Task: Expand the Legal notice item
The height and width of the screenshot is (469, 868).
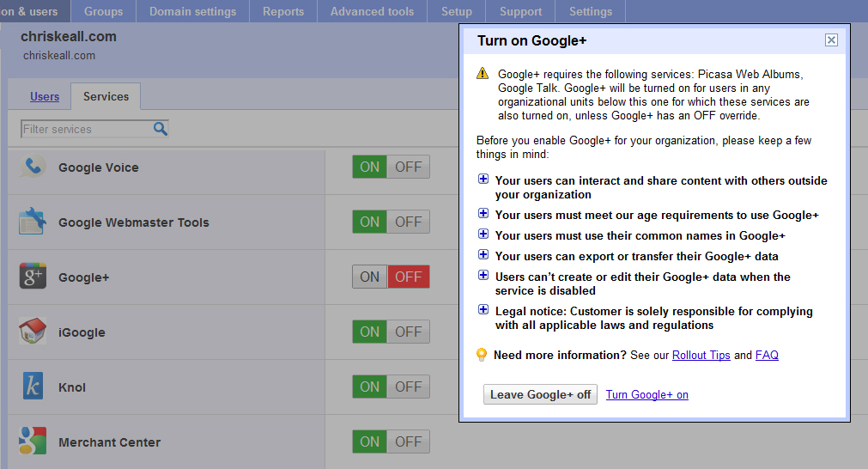Action: tap(483, 310)
